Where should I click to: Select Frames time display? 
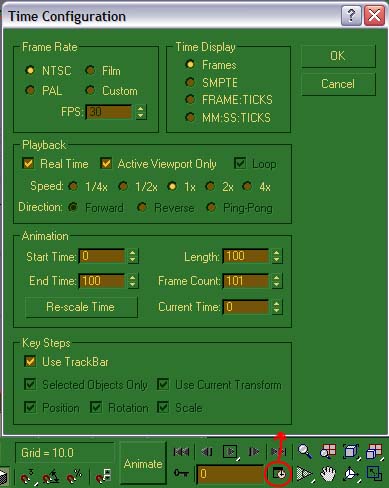[x=190, y=64]
